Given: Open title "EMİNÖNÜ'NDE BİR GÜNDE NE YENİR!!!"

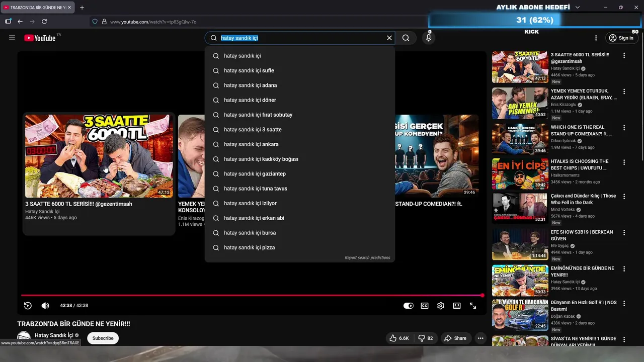Looking at the screenshot, I should [x=583, y=271].
